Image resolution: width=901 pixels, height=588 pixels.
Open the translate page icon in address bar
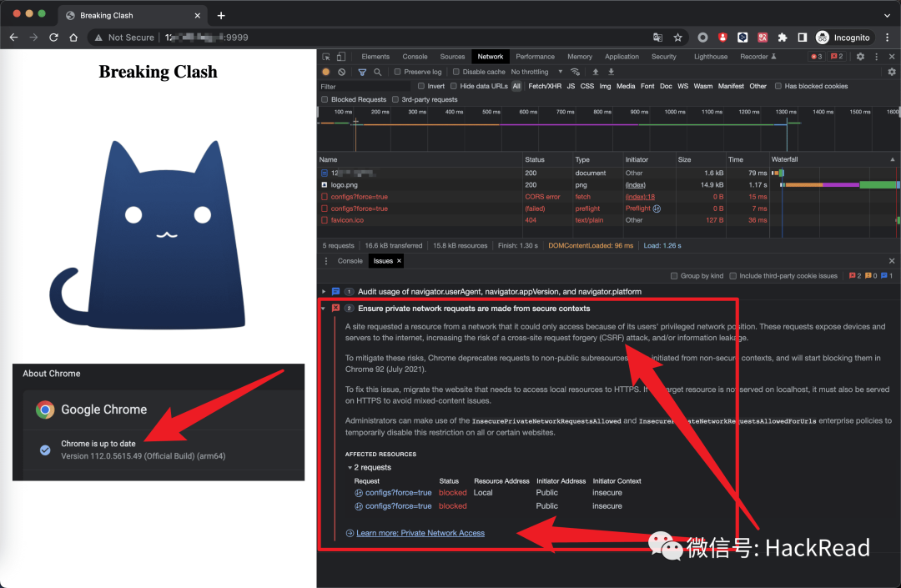click(658, 38)
